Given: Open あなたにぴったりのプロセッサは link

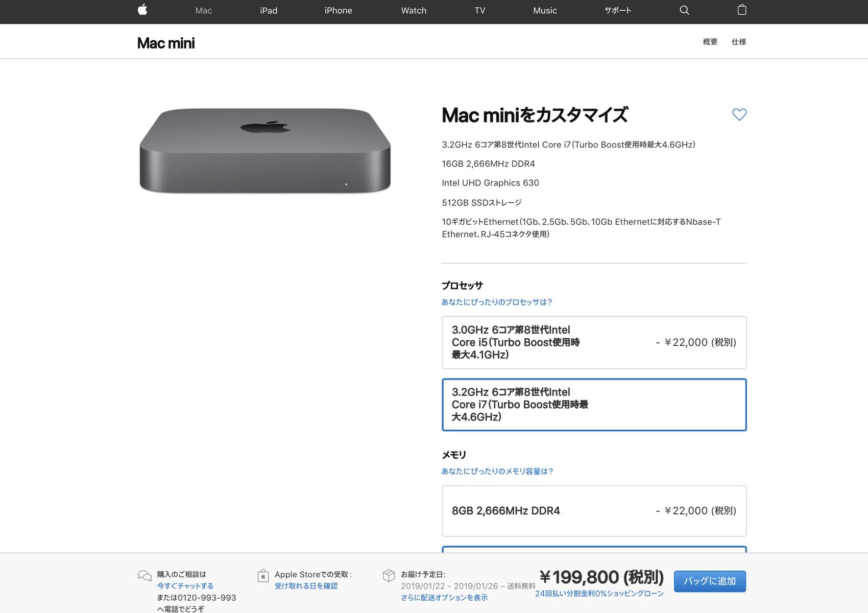Looking at the screenshot, I should [497, 302].
